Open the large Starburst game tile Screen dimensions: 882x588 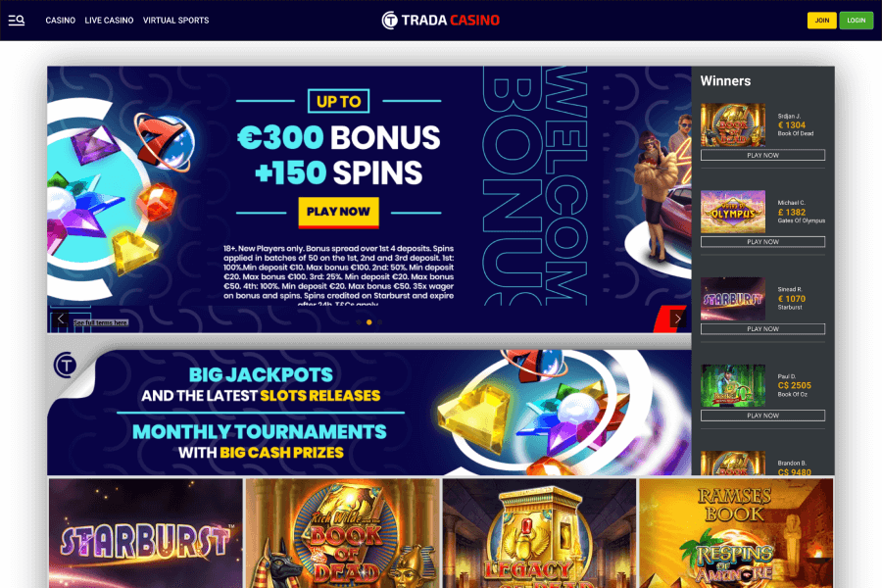[146, 533]
